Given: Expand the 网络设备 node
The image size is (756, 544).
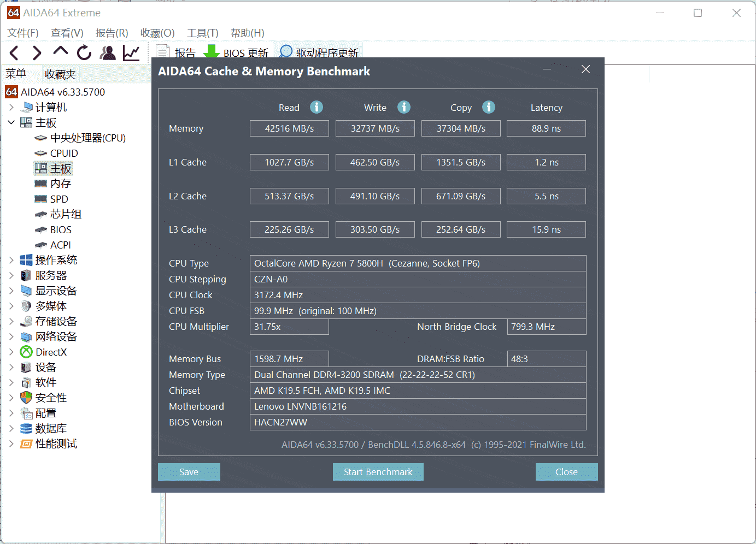Looking at the screenshot, I should tap(11, 336).
